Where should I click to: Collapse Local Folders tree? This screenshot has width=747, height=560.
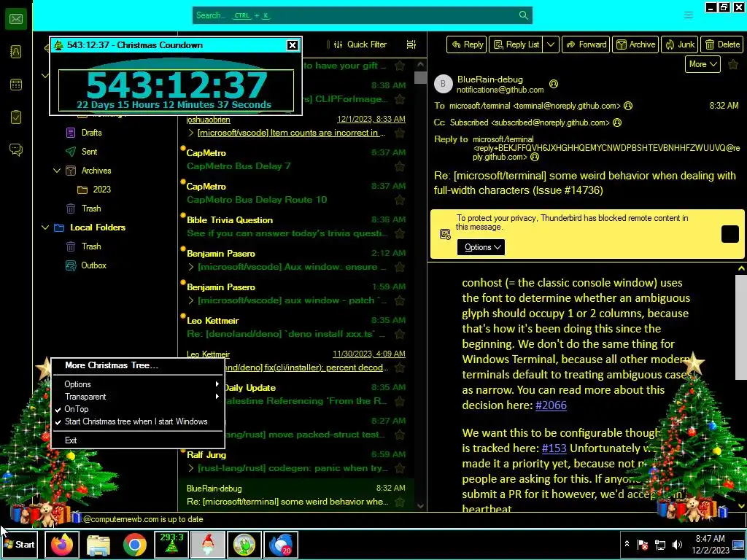(45, 227)
